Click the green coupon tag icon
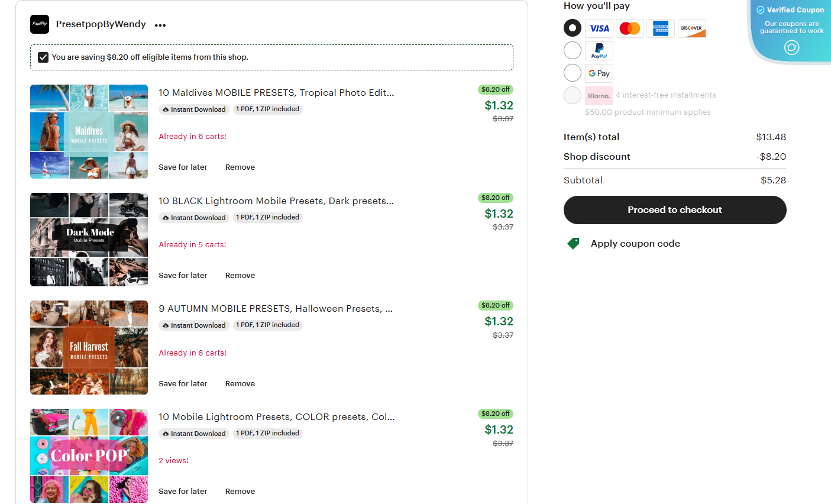This screenshot has width=831, height=504. tap(573, 243)
